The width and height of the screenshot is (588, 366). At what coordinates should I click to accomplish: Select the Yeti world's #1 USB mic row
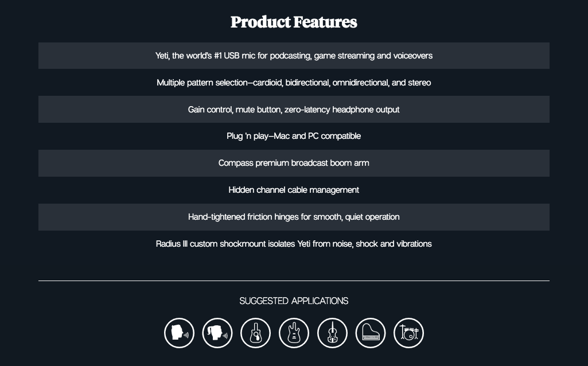tap(294, 56)
